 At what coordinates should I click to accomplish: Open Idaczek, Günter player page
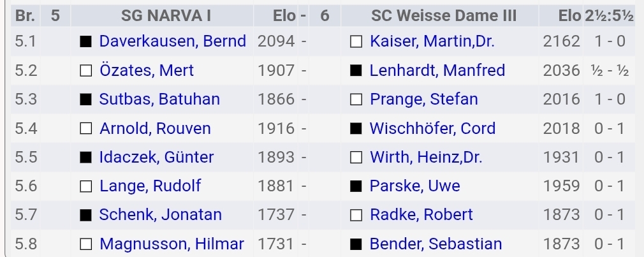[x=156, y=157]
